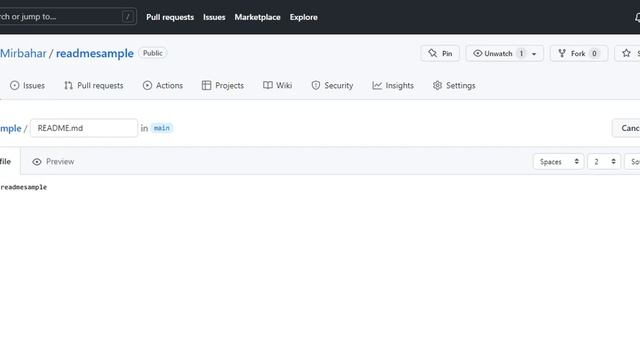640x360 pixels.
Task: Click the slash shortcut key icon in search
Action: point(128,17)
